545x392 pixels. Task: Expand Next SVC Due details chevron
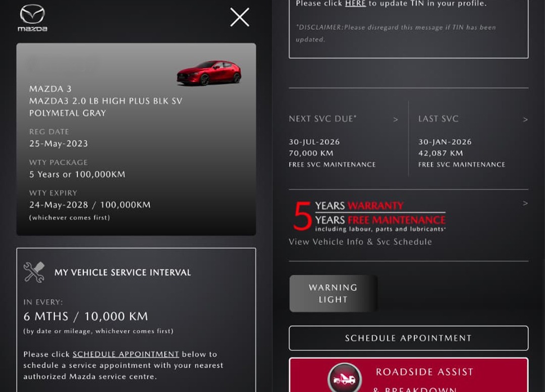(x=396, y=119)
